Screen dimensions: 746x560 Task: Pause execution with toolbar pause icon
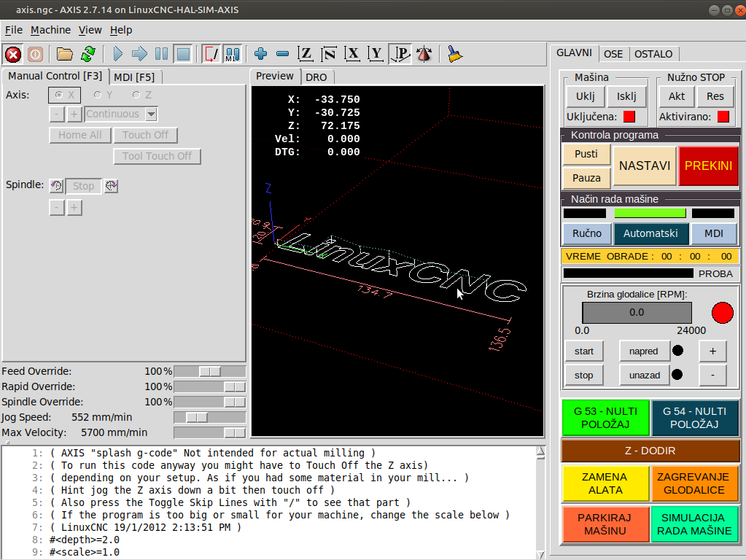pos(162,54)
